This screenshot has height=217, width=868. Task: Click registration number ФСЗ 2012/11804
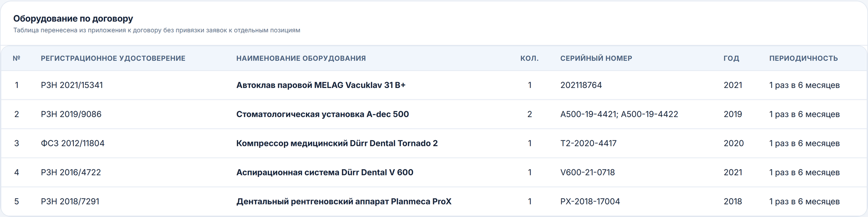coord(73,143)
